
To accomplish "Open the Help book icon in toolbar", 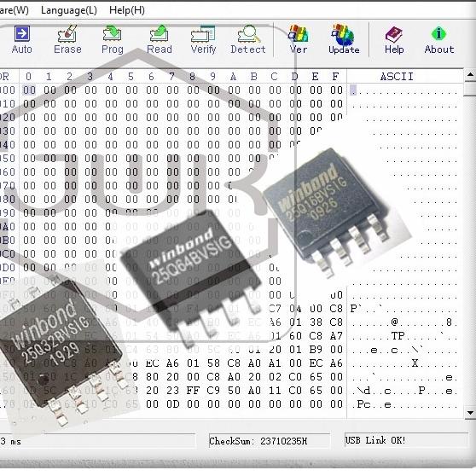I will click(394, 40).
